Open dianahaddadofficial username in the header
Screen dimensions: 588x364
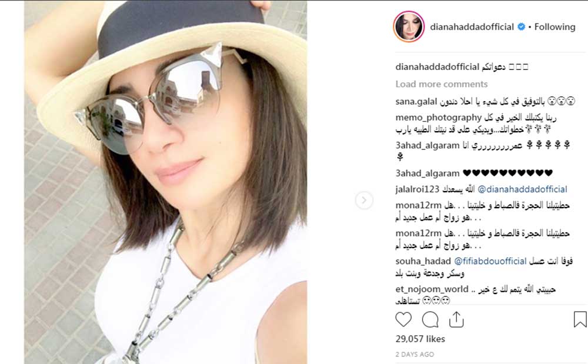click(x=472, y=26)
